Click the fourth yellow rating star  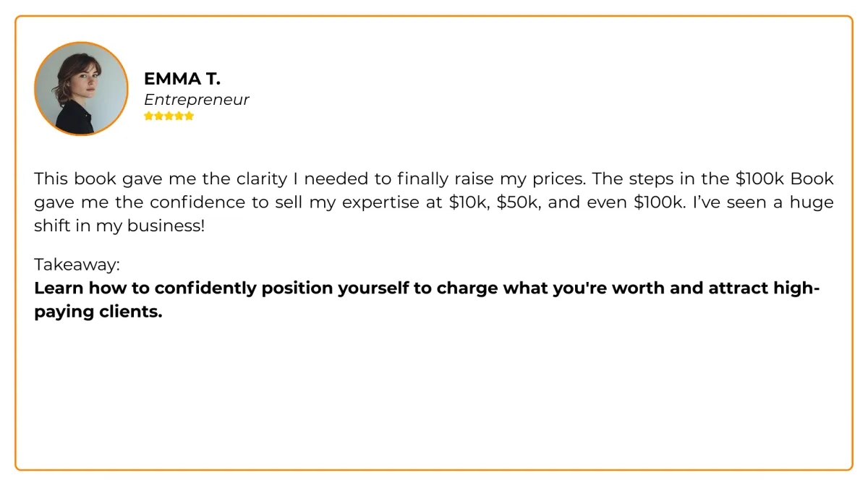tap(179, 116)
